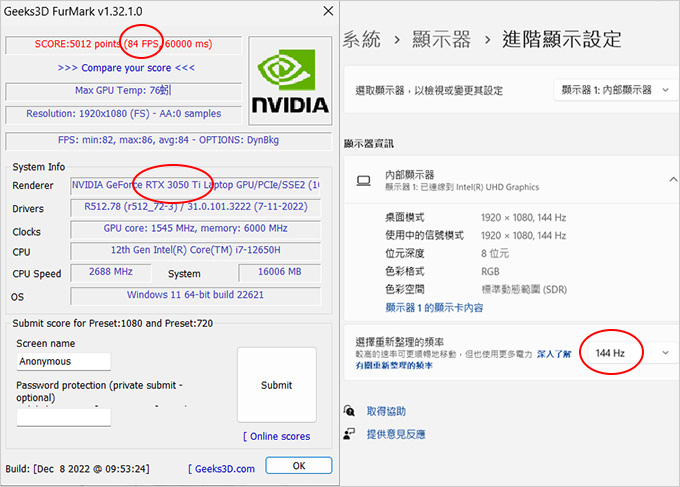The width and height of the screenshot is (680, 487).
Task: Click the laptop icon beside 內部顯示器
Action: [x=363, y=180]
